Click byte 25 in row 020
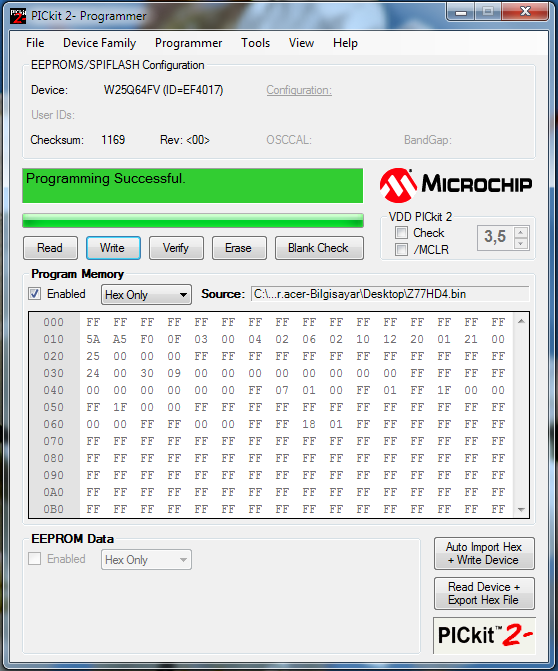The image size is (558, 671). pos(93,356)
